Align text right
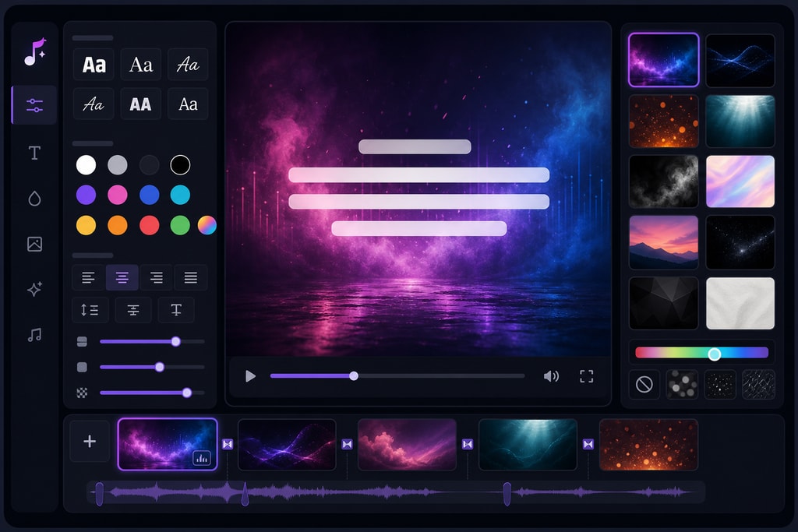Viewport: 798px width, 532px height. point(156,278)
